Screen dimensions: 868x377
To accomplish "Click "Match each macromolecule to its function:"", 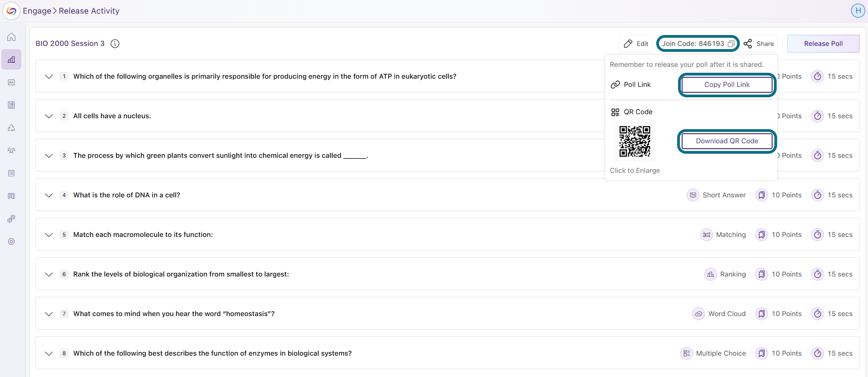I will point(143,235).
